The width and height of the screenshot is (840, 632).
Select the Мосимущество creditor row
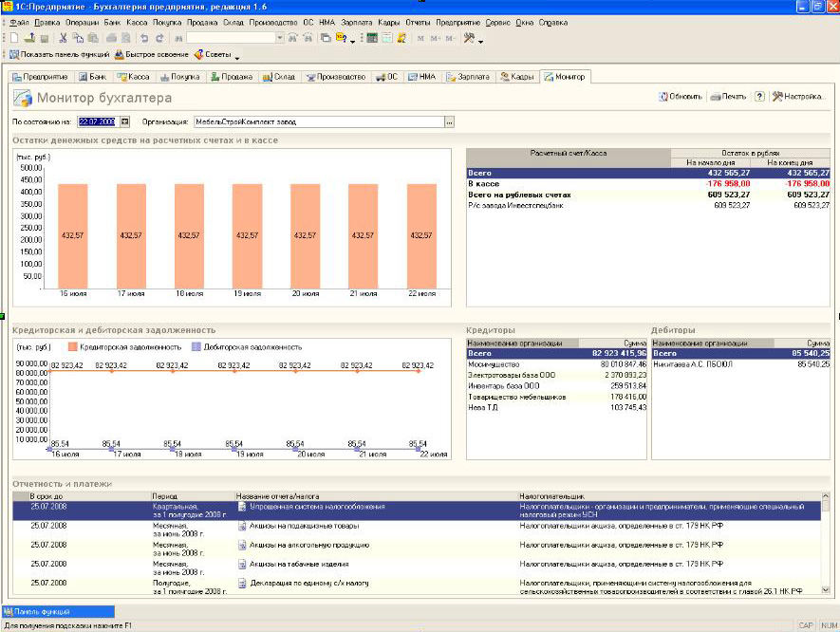point(556,364)
